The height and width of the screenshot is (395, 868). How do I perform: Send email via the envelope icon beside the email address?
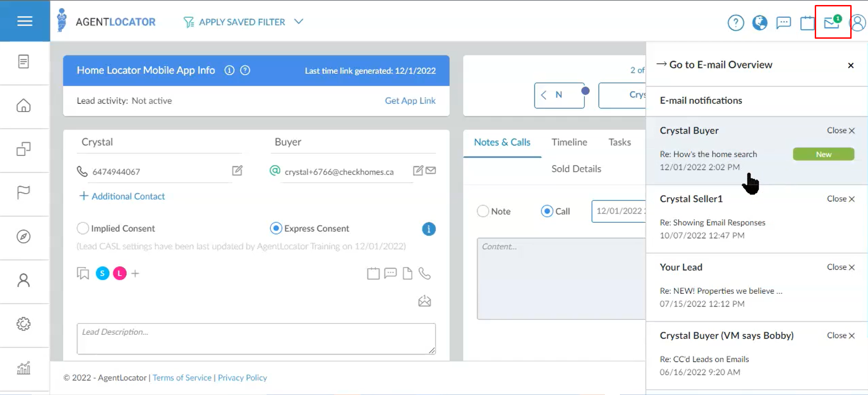click(431, 170)
